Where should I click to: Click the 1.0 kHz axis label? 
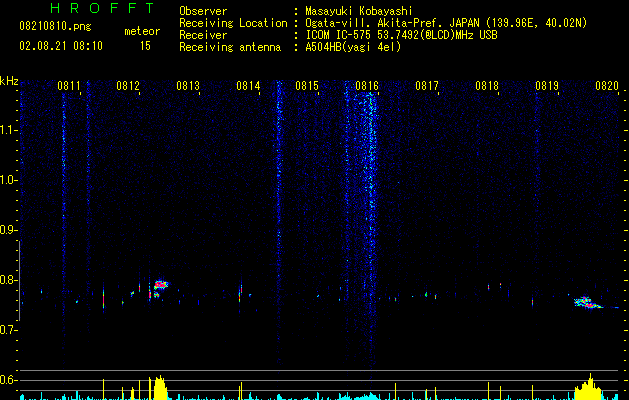8,180
